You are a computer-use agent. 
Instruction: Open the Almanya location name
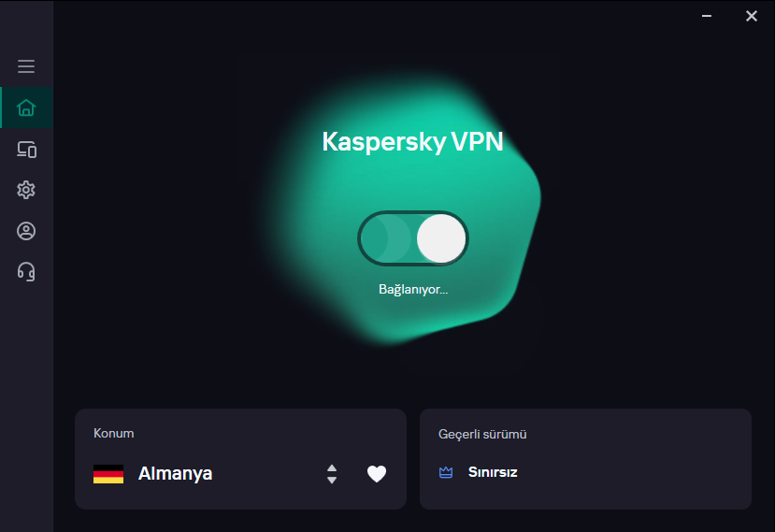[x=175, y=474]
